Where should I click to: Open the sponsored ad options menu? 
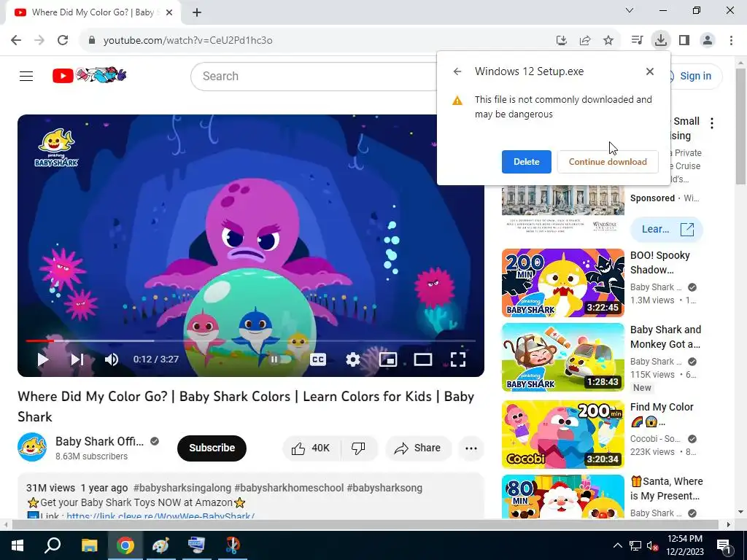[x=712, y=123]
